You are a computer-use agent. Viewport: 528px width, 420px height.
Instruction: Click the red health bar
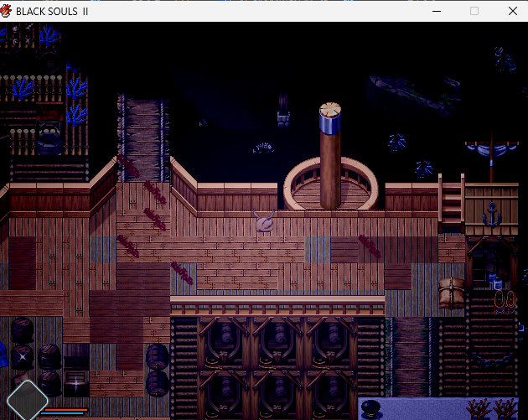[66, 410]
